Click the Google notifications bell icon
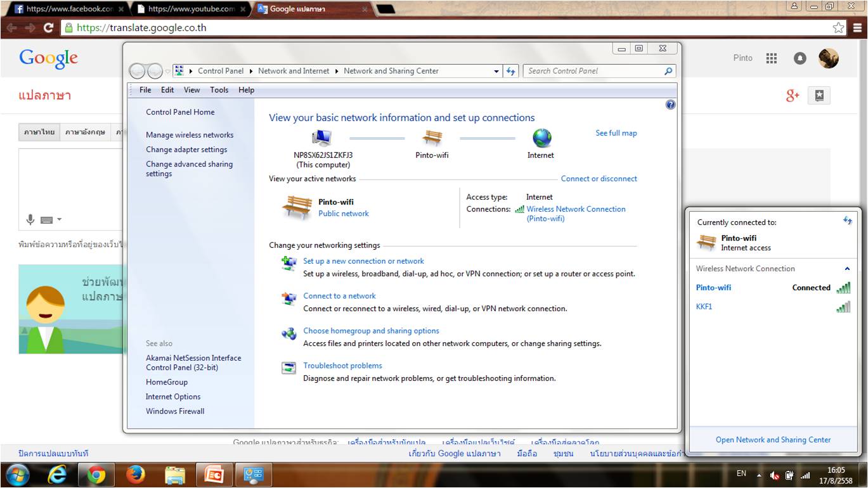The height and width of the screenshot is (488, 868). coord(800,58)
